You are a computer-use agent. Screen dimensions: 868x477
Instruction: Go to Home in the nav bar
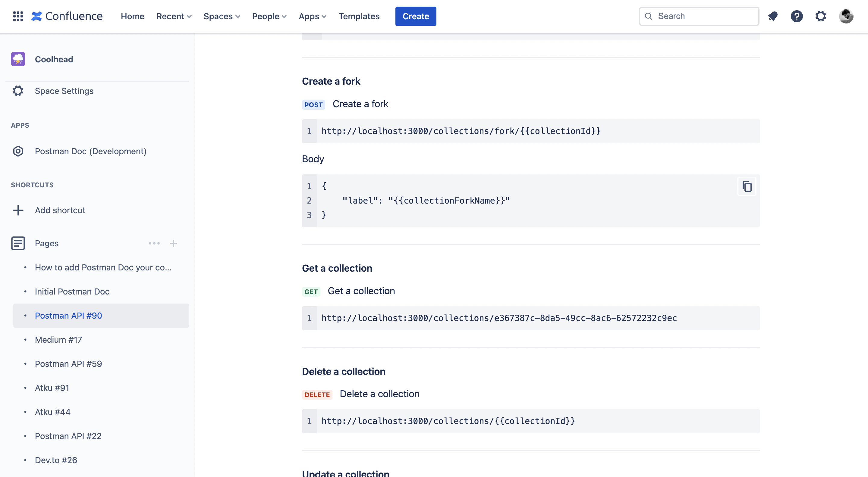point(132,16)
